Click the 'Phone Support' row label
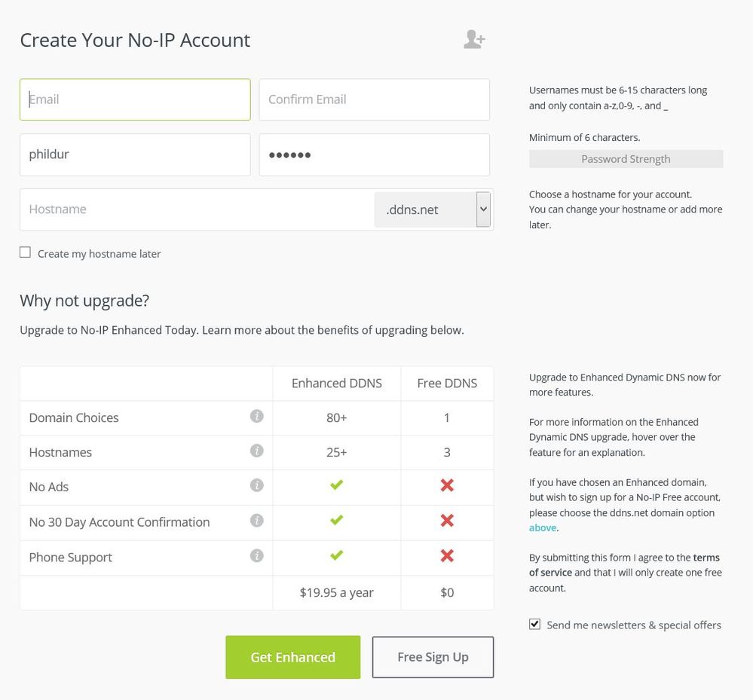 [70, 558]
